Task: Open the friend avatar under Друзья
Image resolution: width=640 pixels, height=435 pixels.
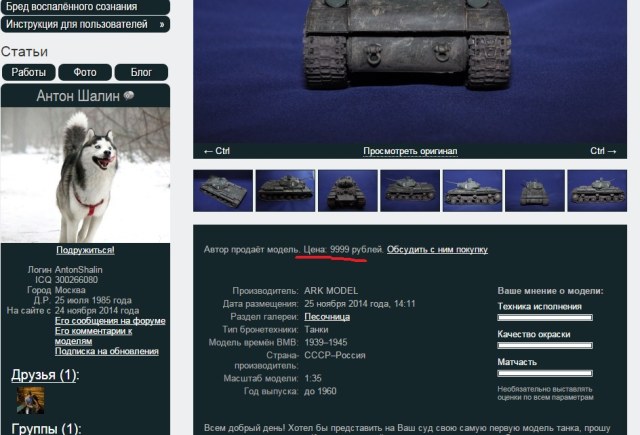Action: 31,400
